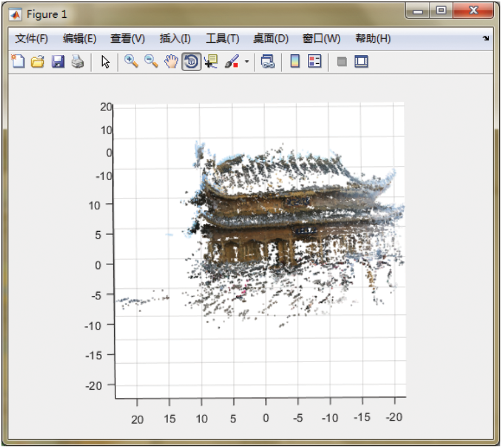Select the Zoom Out magnifier tool

click(x=151, y=62)
